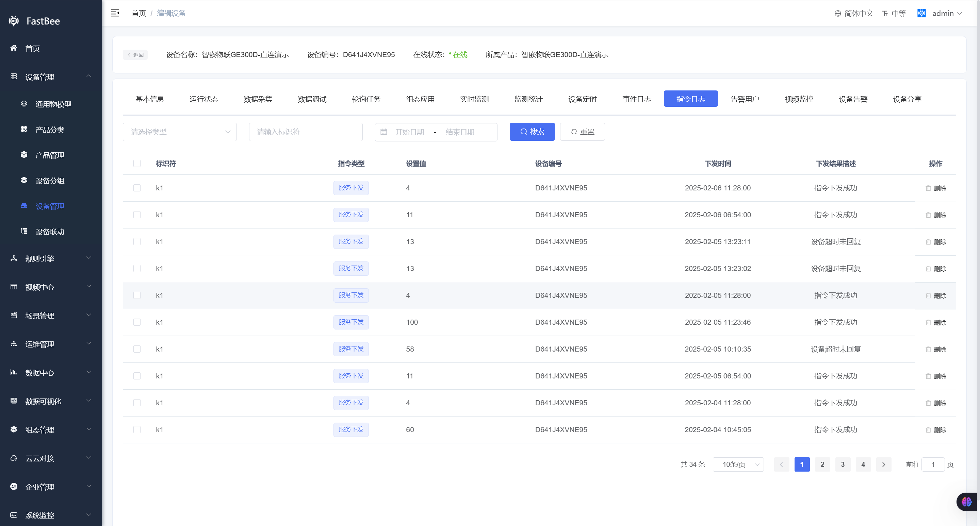Image resolution: width=980 pixels, height=526 pixels.
Task: Delete the row dated 2025-02-04 11:28:00
Action: tap(936, 403)
